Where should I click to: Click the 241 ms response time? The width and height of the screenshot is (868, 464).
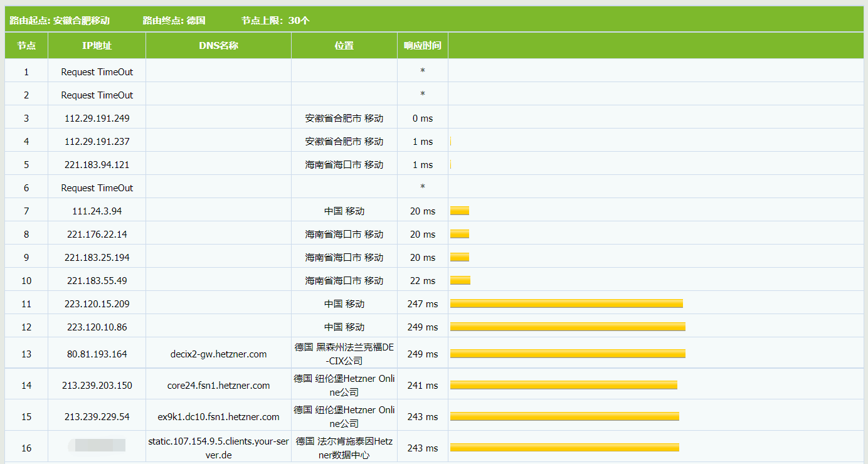point(423,385)
